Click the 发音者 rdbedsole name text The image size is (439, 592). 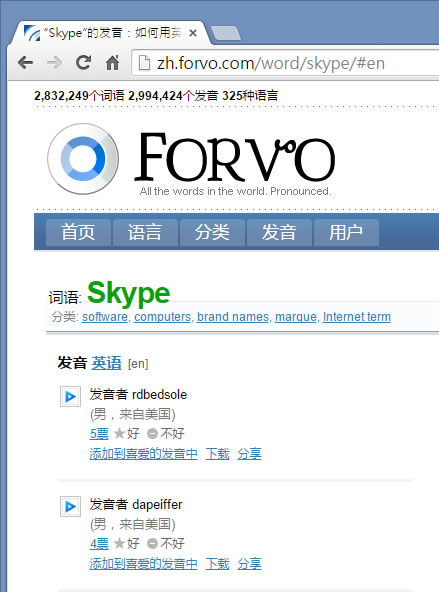pyautogui.click(x=138, y=395)
